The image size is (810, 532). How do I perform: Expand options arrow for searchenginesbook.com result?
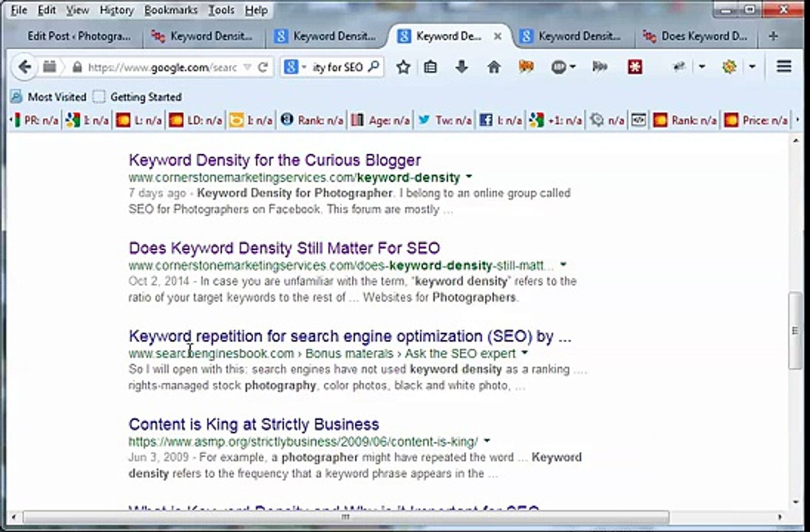(525, 353)
